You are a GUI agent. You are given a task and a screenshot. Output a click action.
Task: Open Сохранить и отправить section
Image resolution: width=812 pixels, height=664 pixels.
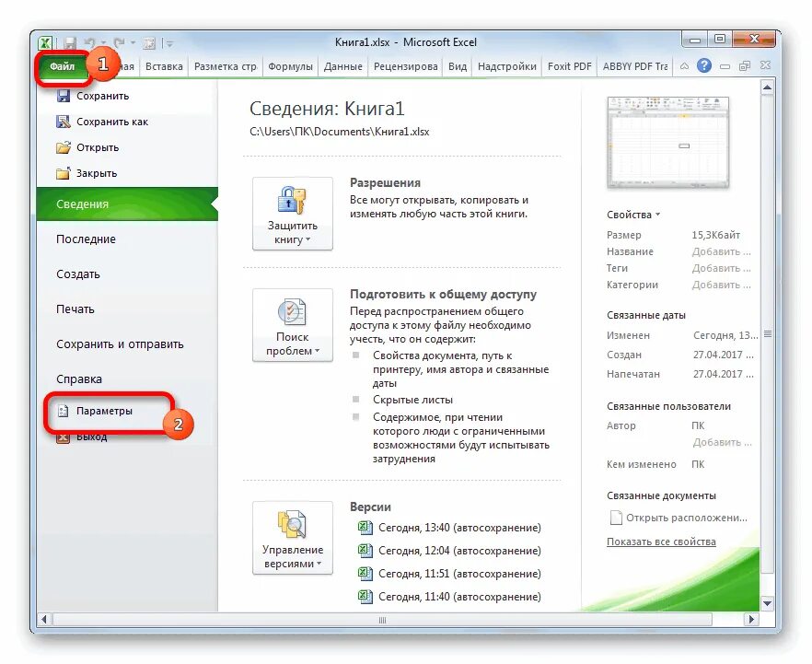click(120, 344)
